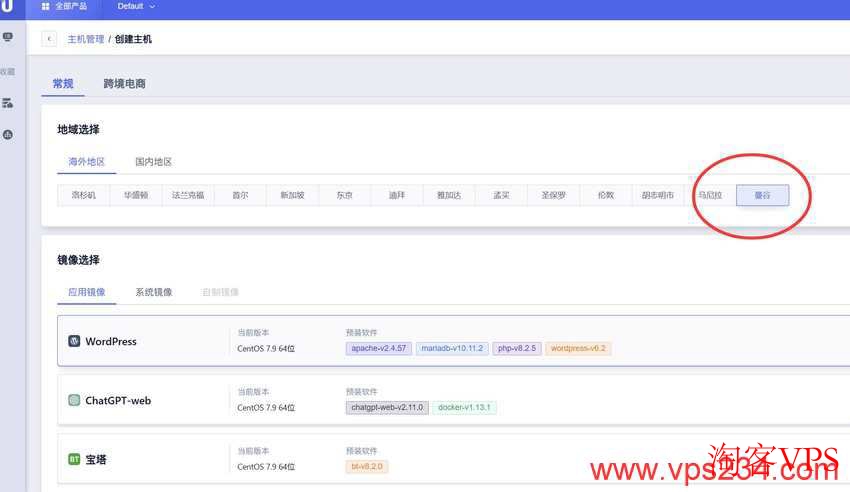850x492 pixels.
Task: Click the docker-v1.13.1 software tag
Action: tap(464, 407)
